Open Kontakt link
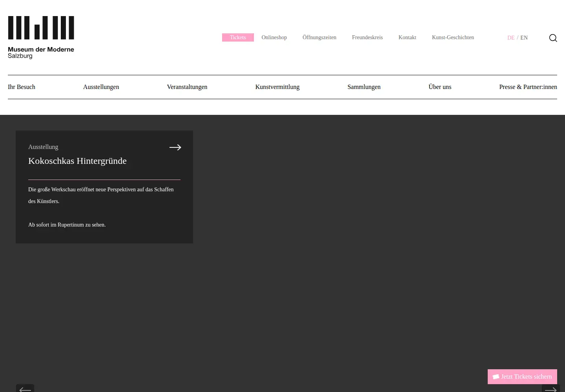This screenshot has width=565, height=392. tap(407, 37)
